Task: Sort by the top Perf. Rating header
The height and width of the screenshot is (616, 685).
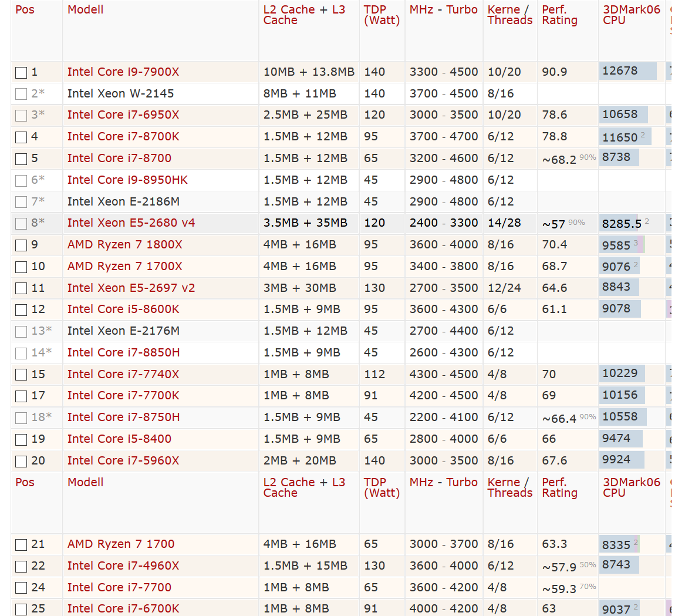Action: (559, 15)
